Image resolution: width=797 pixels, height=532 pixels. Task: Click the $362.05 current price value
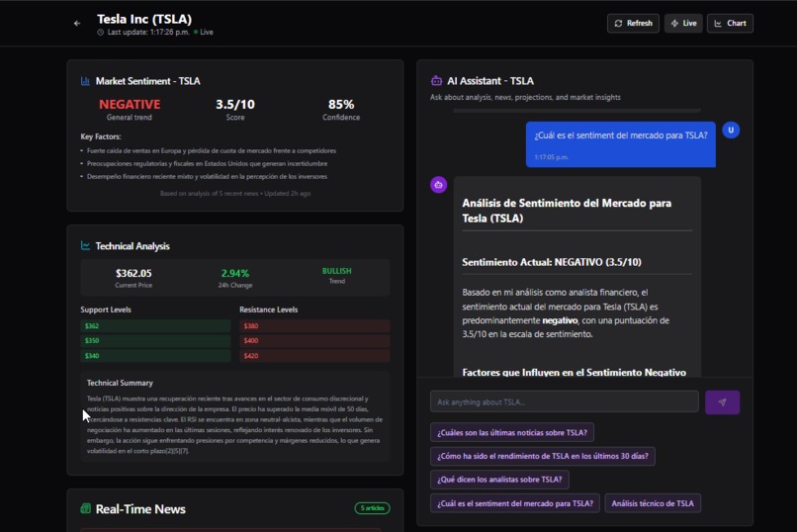point(133,273)
